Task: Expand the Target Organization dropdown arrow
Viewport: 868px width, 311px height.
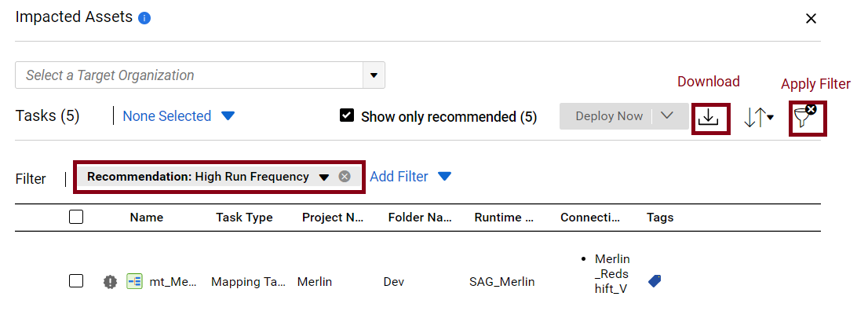Action: 374,75
